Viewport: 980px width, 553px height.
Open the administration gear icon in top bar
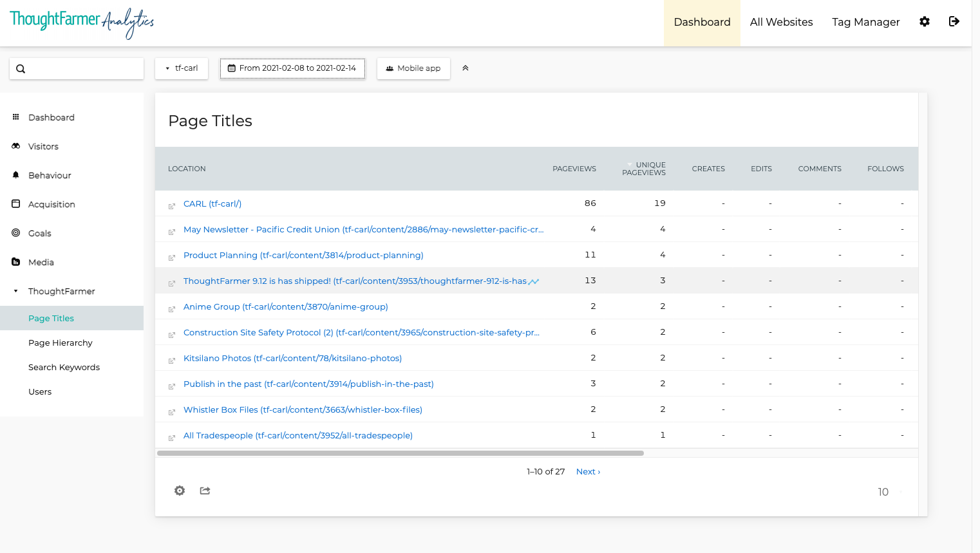925,22
